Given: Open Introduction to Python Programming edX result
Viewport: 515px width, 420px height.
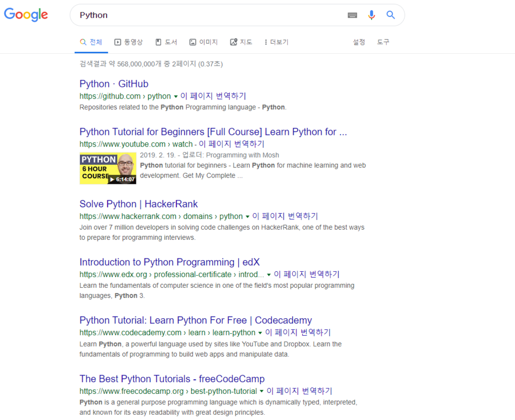Looking at the screenshot, I should coord(170,262).
